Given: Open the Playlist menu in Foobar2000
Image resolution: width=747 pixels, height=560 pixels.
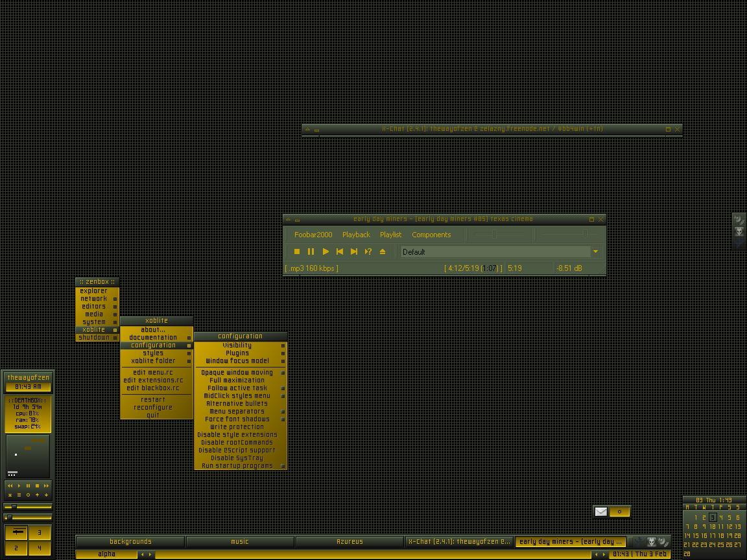Looking at the screenshot, I should point(390,235).
